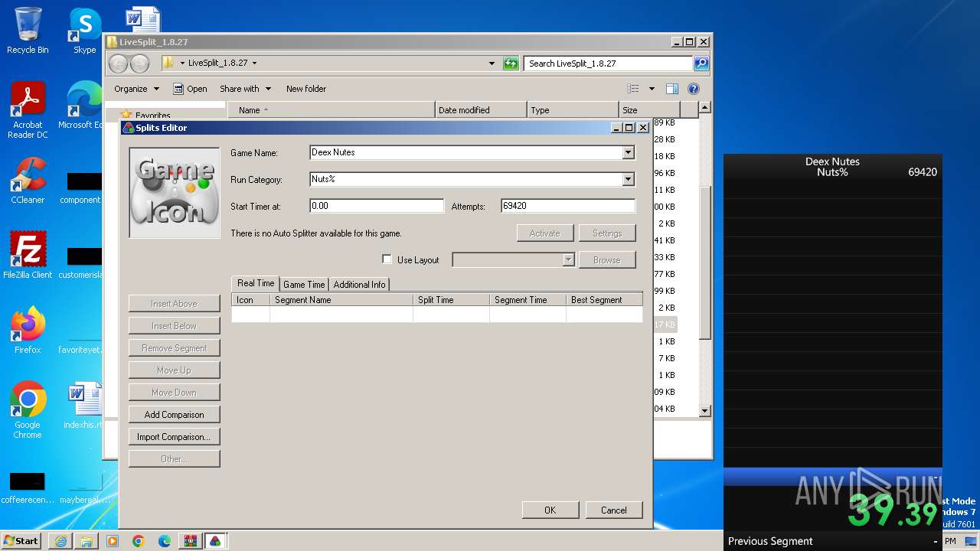Expand the Game Name dropdown
Screen dimensions: 980x551
point(629,152)
